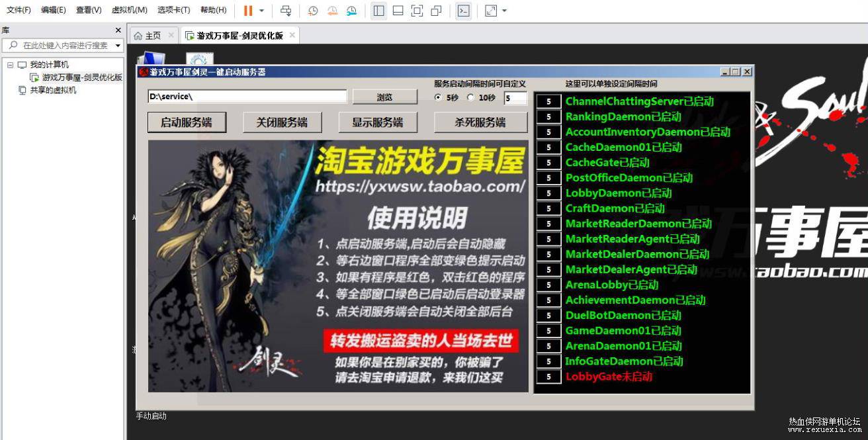Collapse the 我的计算机 tree node
This screenshot has width=868, height=440.
point(10,65)
